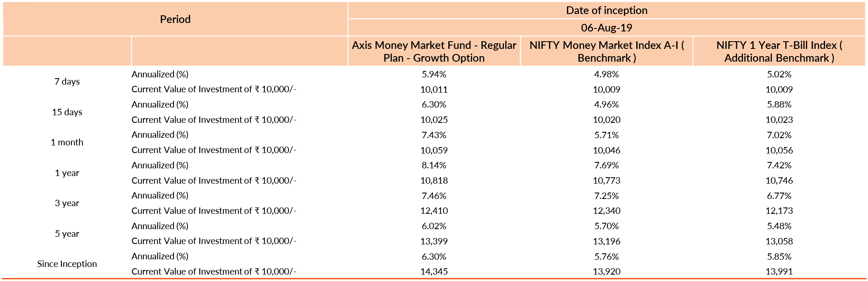The height and width of the screenshot is (281, 868).
Task: Select the 7.69% benchmark one-year return
Action: [x=606, y=165]
